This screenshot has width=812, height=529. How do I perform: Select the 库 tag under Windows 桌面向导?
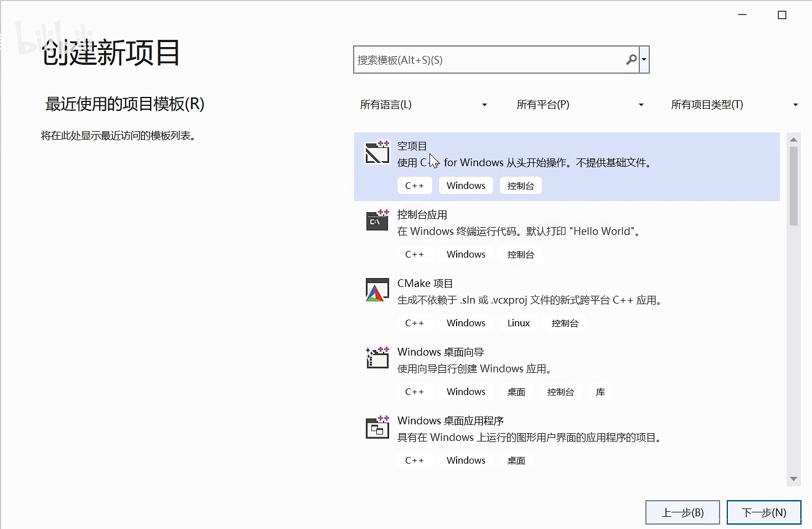(600, 392)
